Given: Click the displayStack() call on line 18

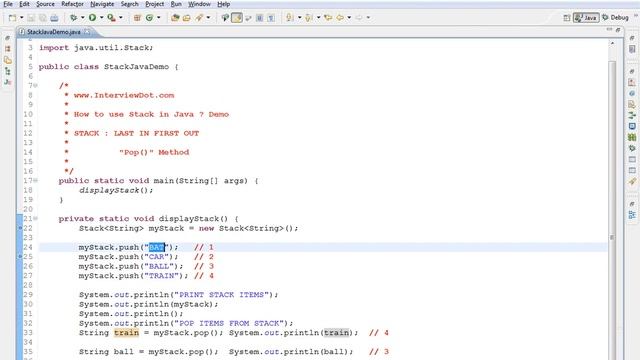Looking at the screenshot, I should tap(116, 190).
